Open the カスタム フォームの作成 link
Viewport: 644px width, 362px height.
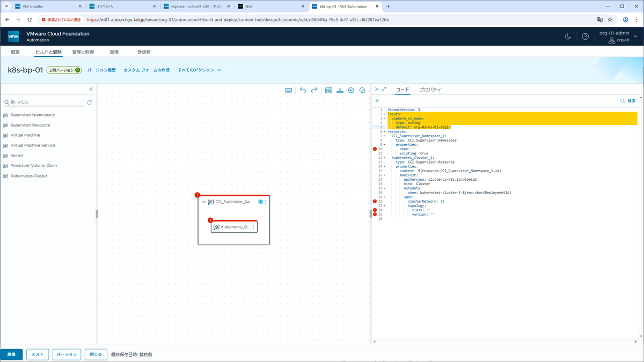coord(147,70)
